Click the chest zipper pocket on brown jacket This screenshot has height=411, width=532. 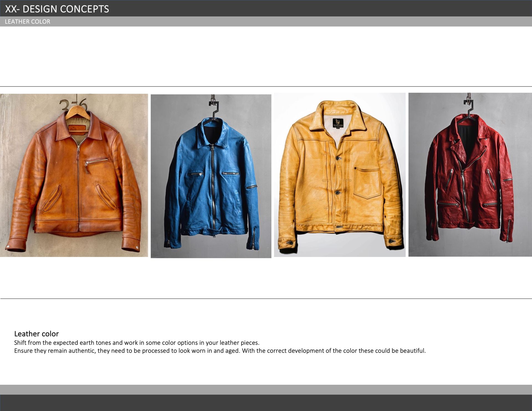click(97, 161)
